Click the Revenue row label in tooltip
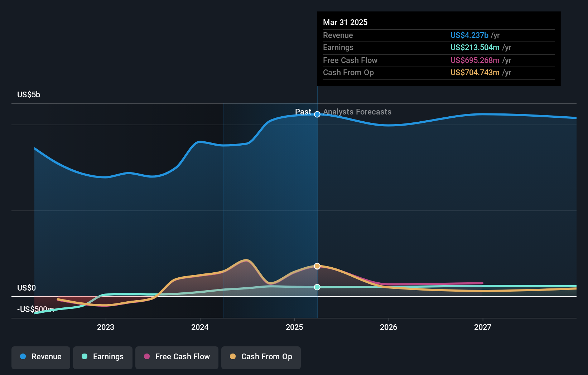588x375 pixels. (338, 35)
